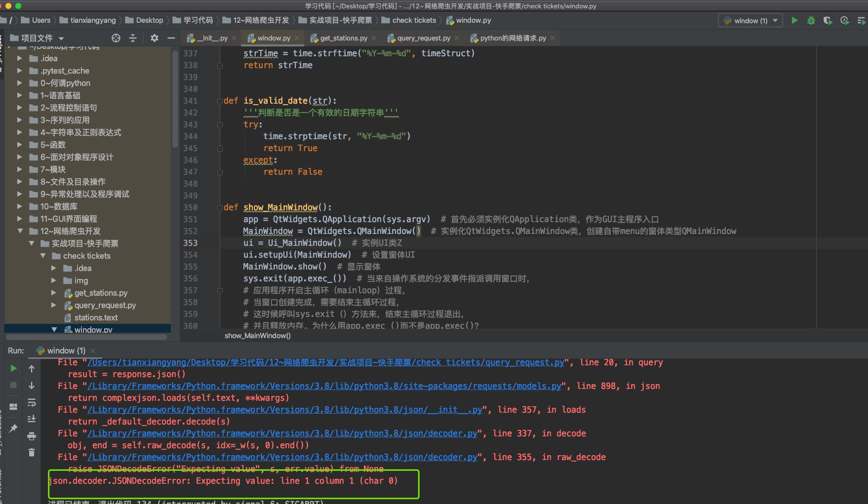The width and height of the screenshot is (868, 504).
Task: Open project panel settings gear
Action: [x=155, y=38]
